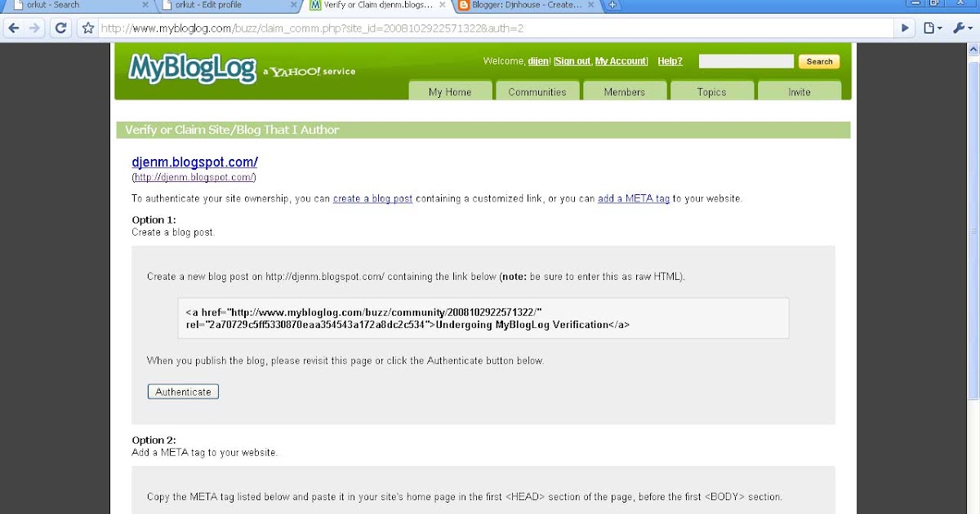Open the dropdown next to the page icon
This screenshot has width=980, height=514.
pyautogui.click(x=939, y=28)
